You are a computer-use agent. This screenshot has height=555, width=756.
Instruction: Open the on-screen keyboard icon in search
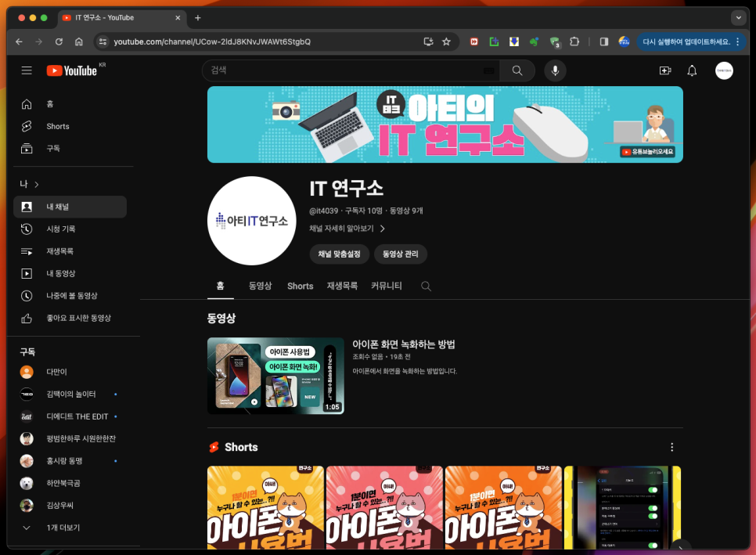coord(489,70)
